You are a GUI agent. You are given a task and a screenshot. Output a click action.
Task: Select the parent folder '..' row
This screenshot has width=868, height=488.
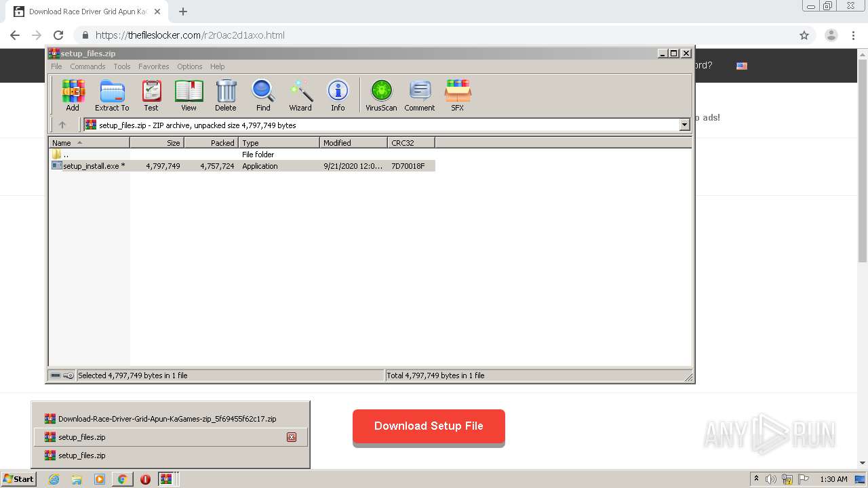point(243,155)
